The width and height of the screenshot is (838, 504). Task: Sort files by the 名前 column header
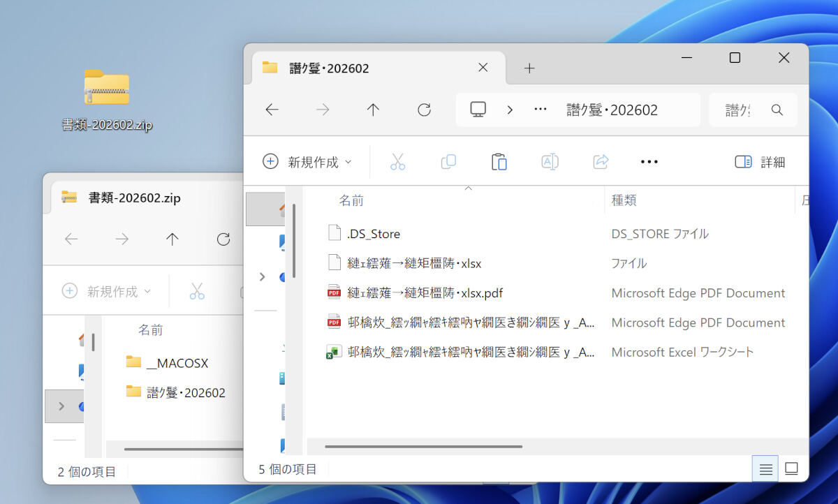pyautogui.click(x=351, y=200)
